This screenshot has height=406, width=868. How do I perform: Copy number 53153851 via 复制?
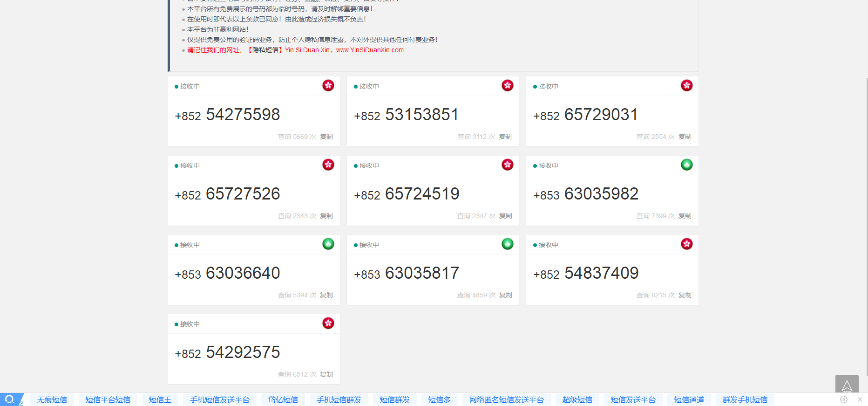point(505,137)
